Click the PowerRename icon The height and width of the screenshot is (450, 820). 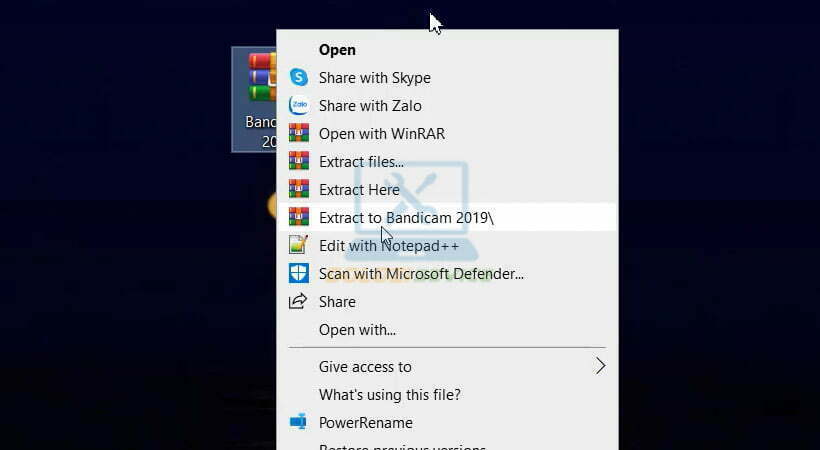(298, 422)
